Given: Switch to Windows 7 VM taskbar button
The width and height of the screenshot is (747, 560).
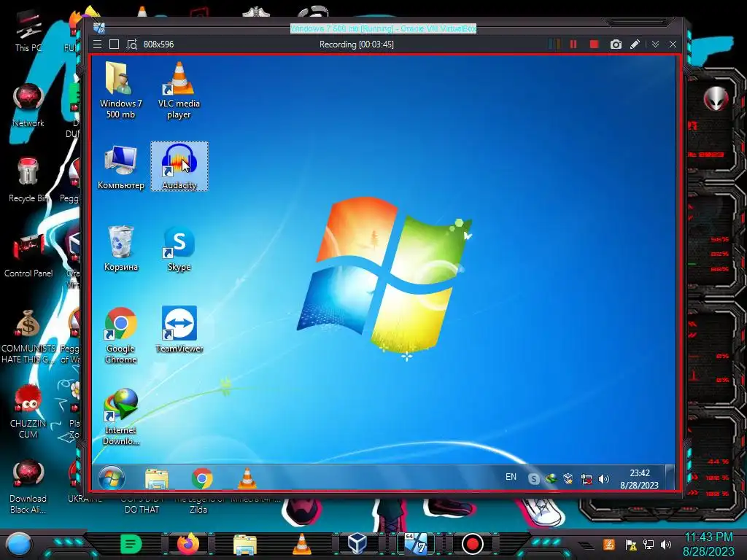Looking at the screenshot, I should coord(415,544).
